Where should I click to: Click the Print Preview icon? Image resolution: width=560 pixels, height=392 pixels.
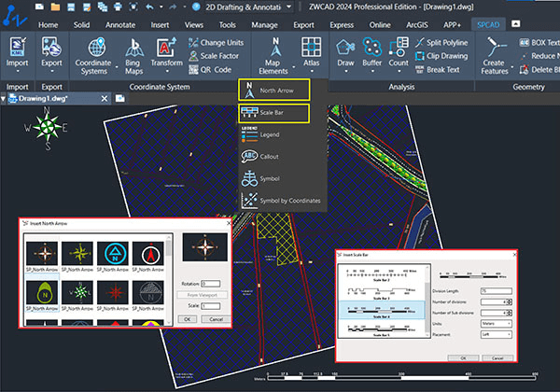click(133, 7)
